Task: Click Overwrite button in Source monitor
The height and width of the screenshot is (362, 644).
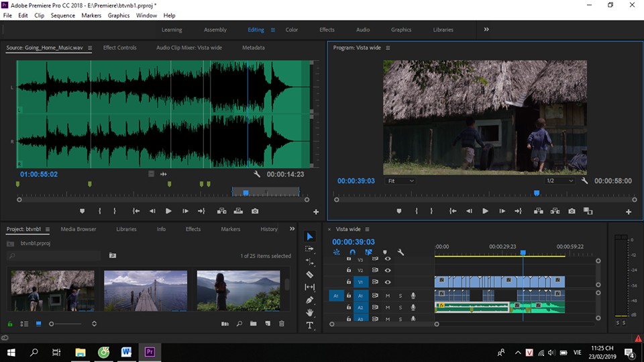Action: click(x=238, y=211)
